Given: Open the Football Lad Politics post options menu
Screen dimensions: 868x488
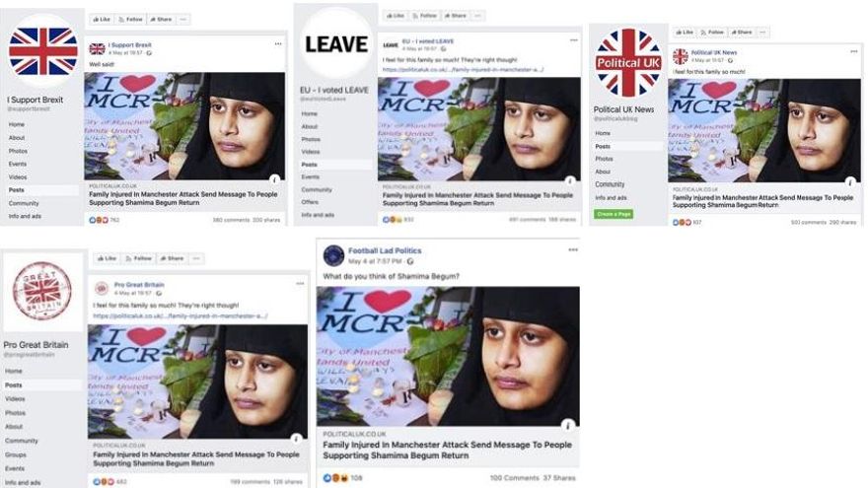Looking at the screenshot, I should pos(572,250).
